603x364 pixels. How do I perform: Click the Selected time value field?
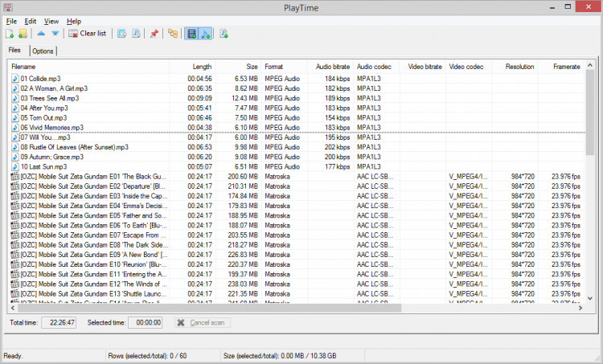tap(145, 322)
